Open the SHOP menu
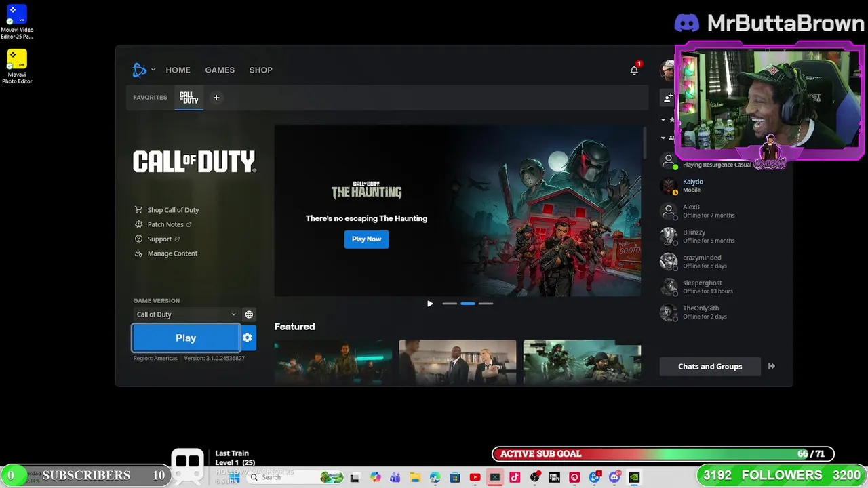The width and height of the screenshot is (868, 488). coord(260,70)
